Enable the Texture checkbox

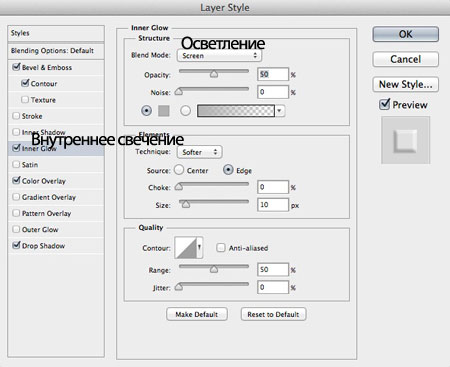(25, 99)
